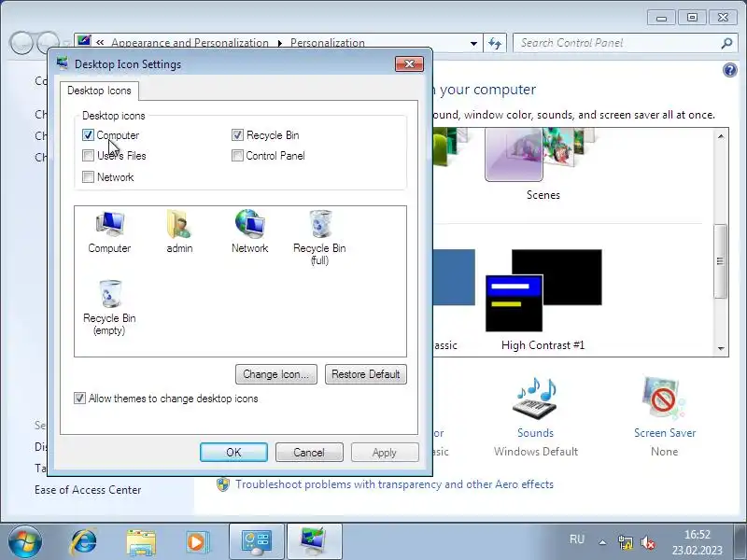This screenshot has width=747, height=560.
Task: Click the Control Panel icon in address bar
Action: pos(84,41)
